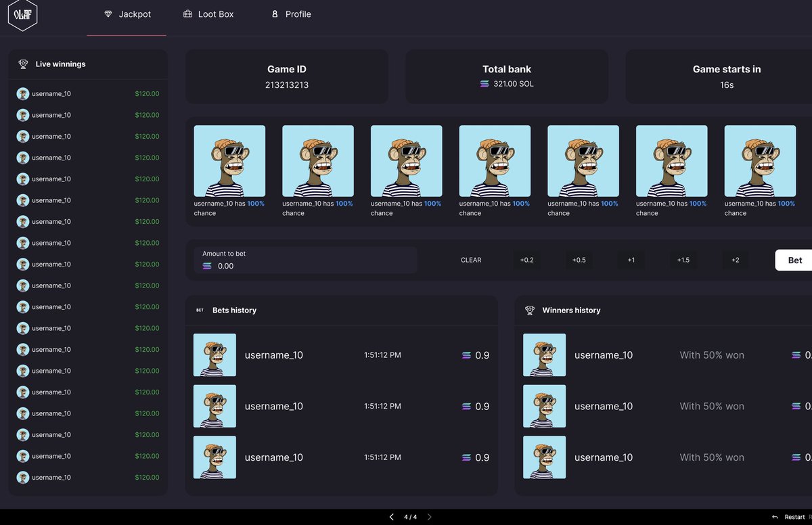Click the next page chevron in pagination
This screenshot has width=812, height=525.
(x=428, y=516)
